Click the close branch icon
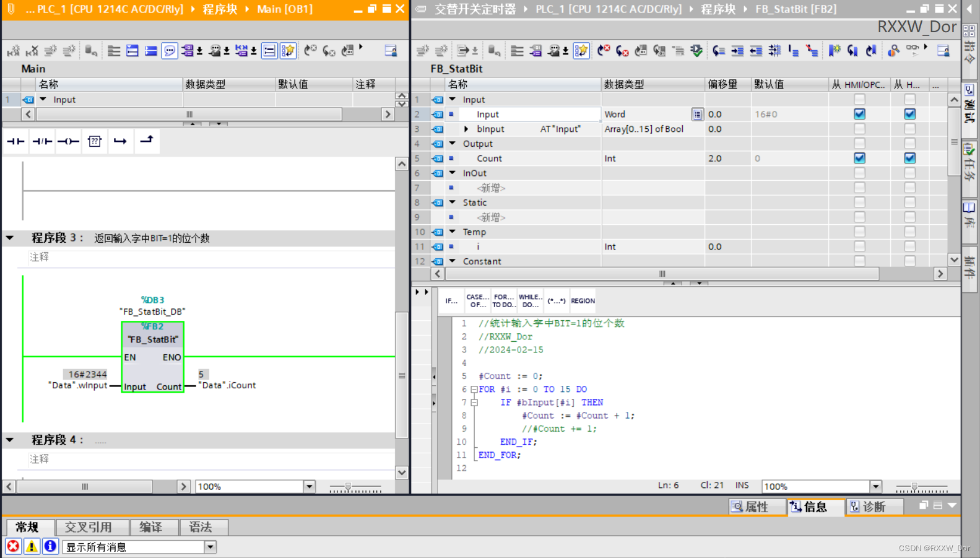Image resolution: width=980 pixels, height=558 pixels. pos(147,141)
